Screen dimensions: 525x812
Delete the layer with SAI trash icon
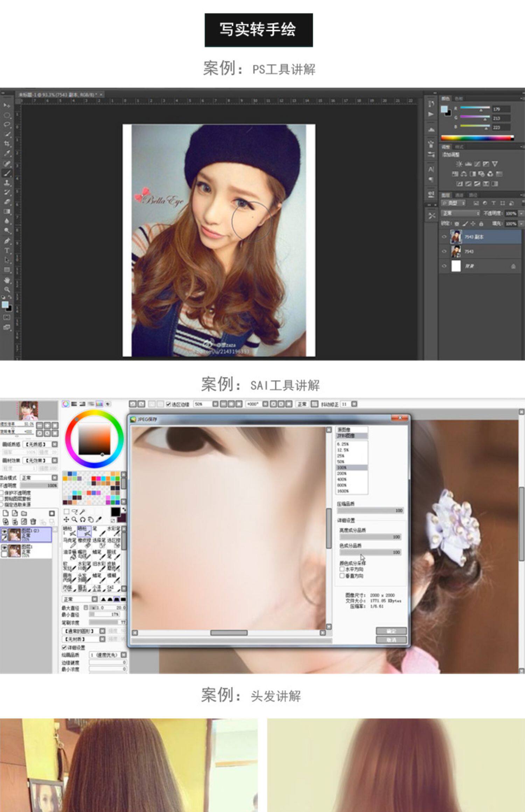[x=33, y=522]
